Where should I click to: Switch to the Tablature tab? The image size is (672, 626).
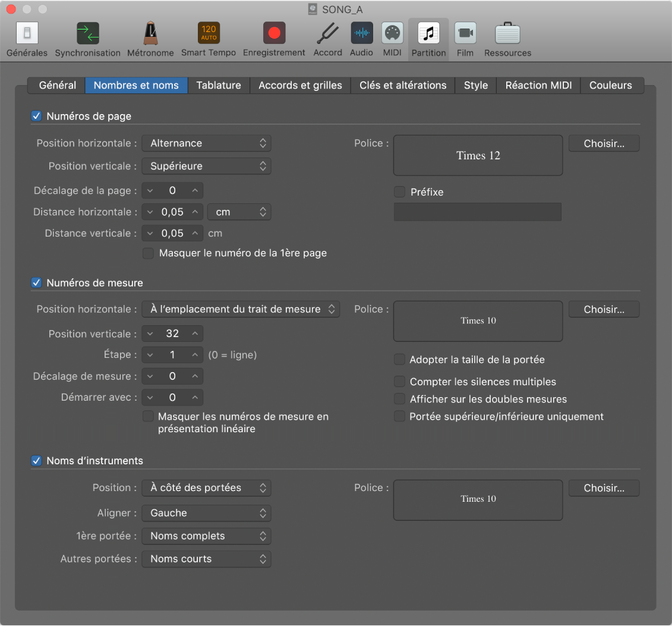click(219, 86)
